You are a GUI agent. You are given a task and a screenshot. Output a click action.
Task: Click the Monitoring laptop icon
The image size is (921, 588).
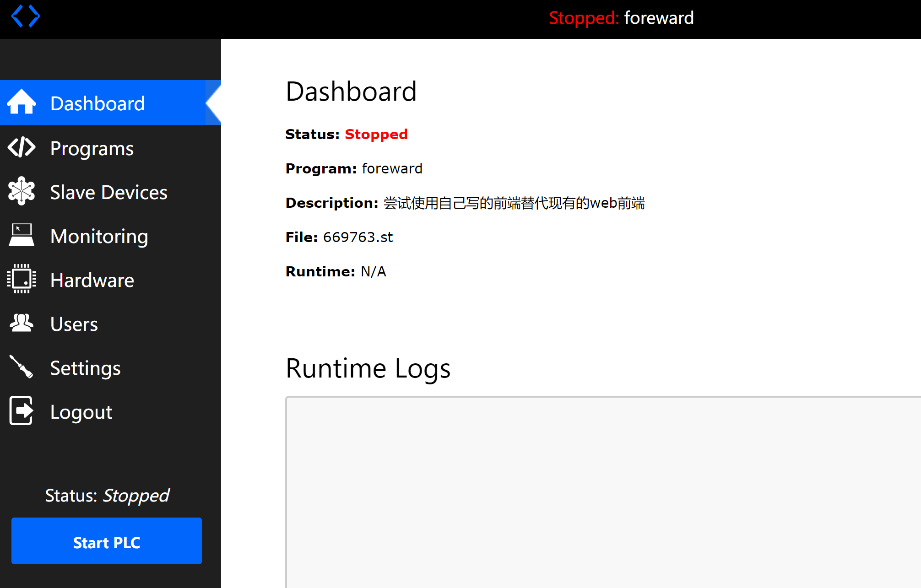coord(21,235)
